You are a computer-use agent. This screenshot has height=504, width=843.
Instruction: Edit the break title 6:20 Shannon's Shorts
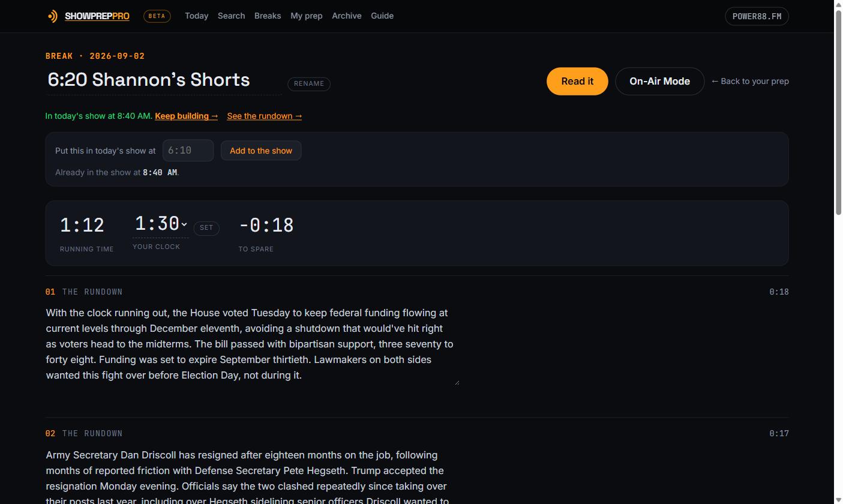point(164,80)
